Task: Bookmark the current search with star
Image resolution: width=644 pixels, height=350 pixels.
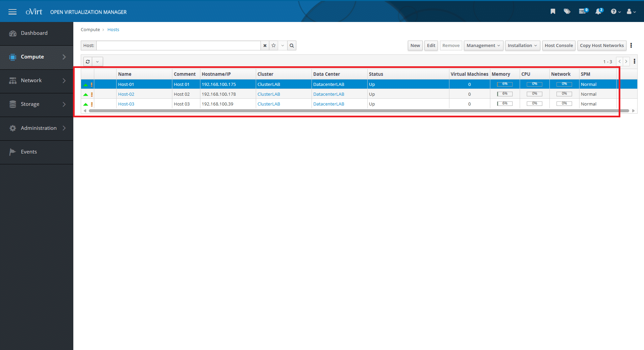Action: (274, 46)
